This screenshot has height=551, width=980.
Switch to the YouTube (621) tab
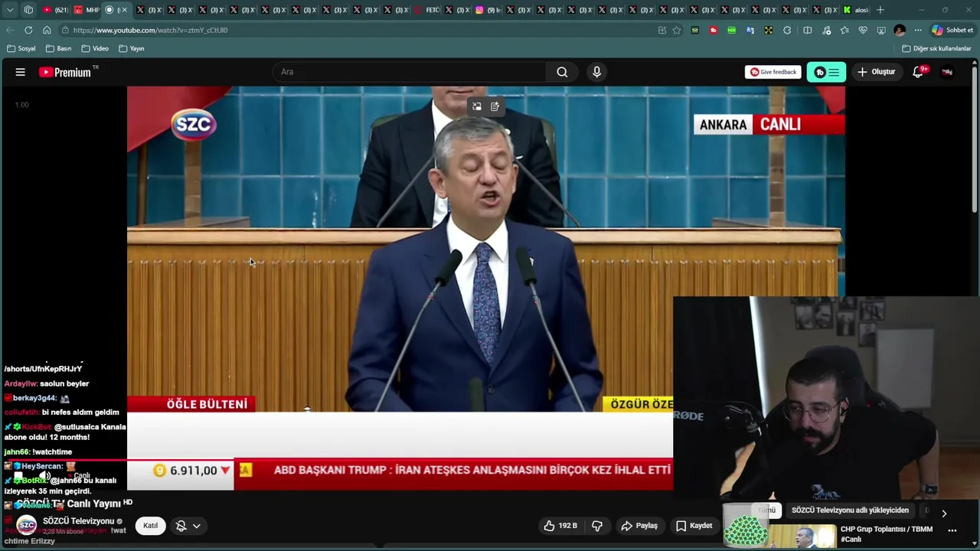(55, 10)
